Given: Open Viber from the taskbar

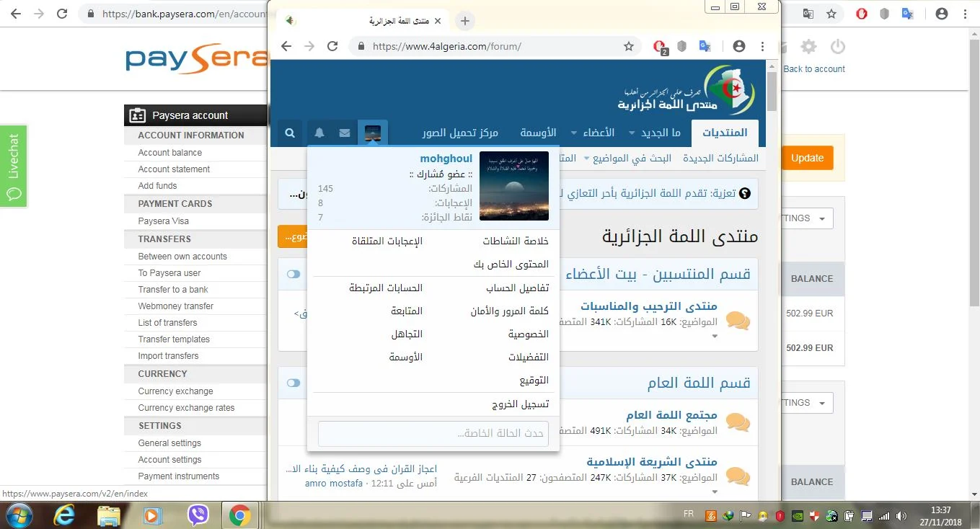Looking at the screenshot, I should click(197, 515).
